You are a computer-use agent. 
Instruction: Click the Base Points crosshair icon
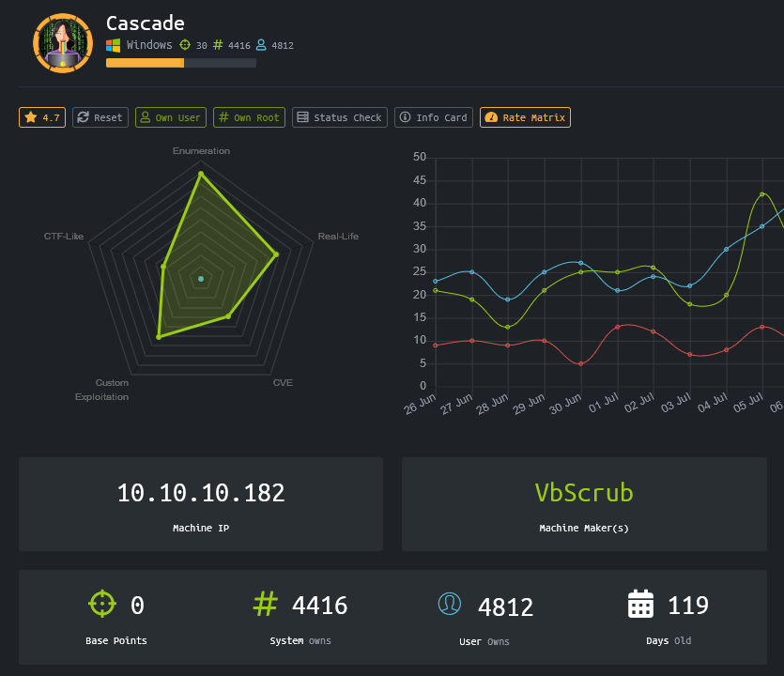101,604
